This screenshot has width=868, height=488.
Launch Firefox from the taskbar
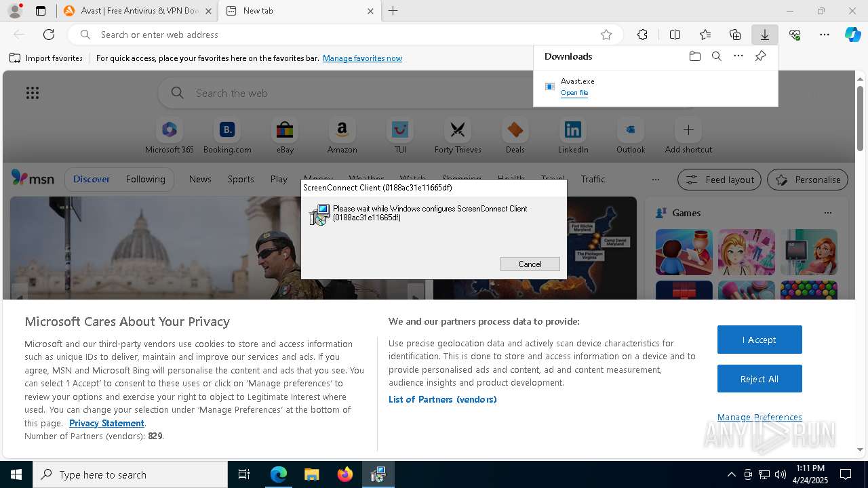[x=345, y=474]
